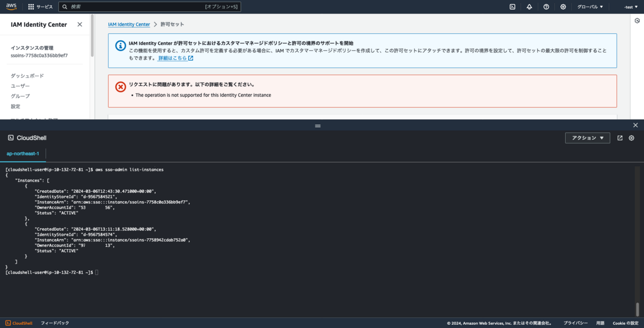Open the right-side info panel icon

click(636, 21)
